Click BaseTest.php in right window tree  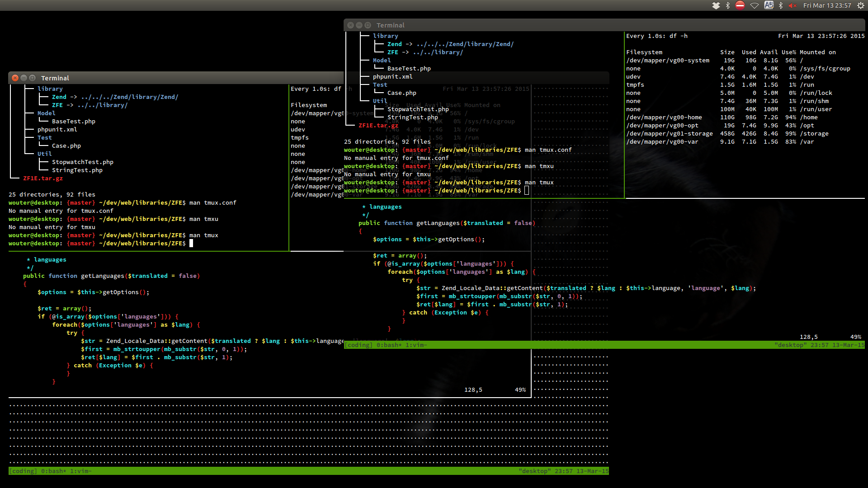point(409,69)
